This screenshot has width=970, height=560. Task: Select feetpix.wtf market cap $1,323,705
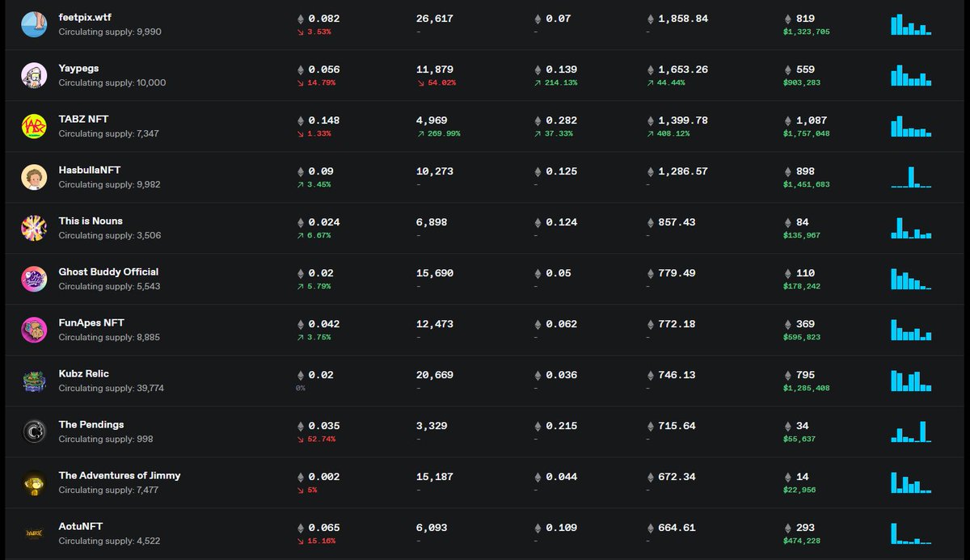coord(807,32)
